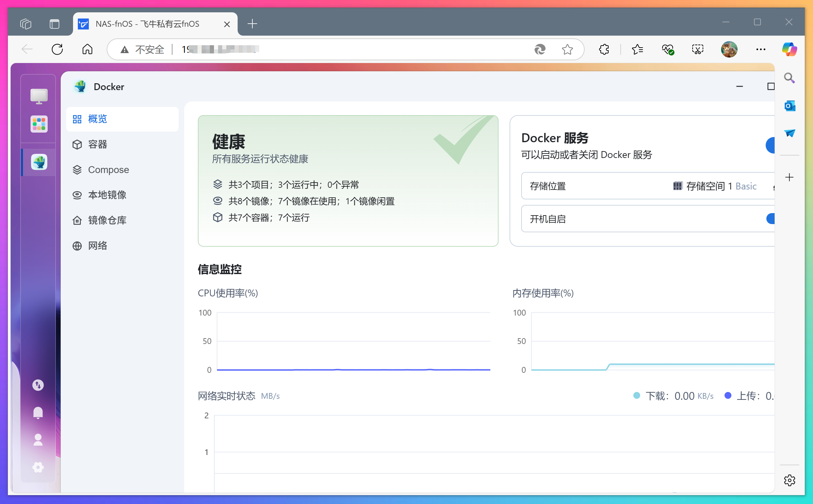
Task: Click the browser address bar
Action: coord(343,50)
